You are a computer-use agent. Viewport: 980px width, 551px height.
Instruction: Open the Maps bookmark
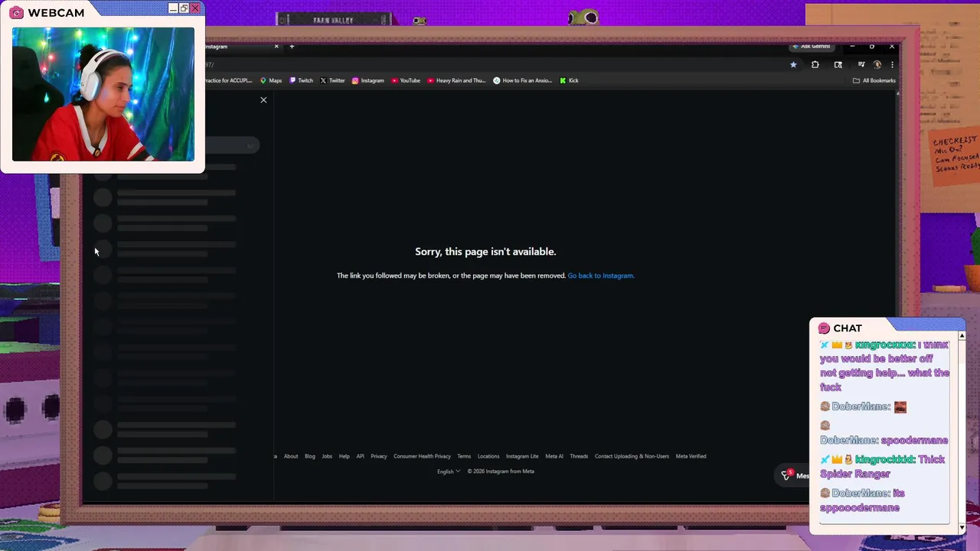[271, 80]
